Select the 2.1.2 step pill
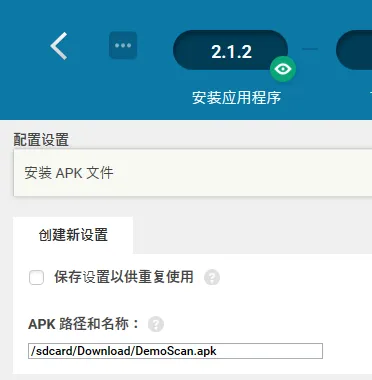The width and height of the screenshot is (372, 380). (230, 50)
